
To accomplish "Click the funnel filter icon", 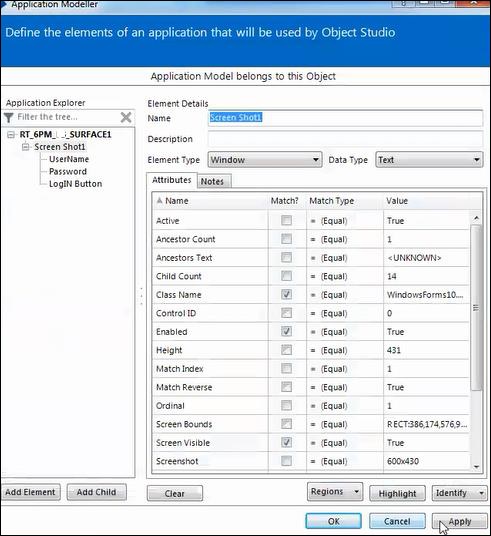I will [9, 118].
